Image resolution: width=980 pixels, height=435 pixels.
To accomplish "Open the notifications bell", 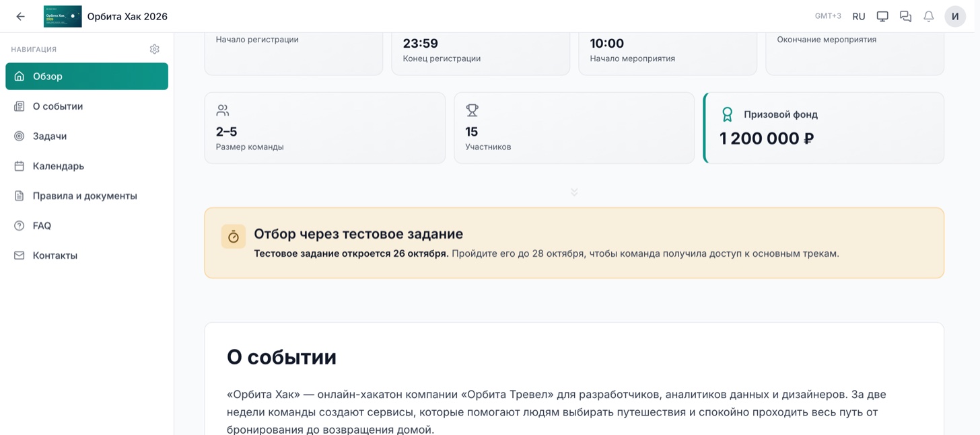I will coord(929,16).
